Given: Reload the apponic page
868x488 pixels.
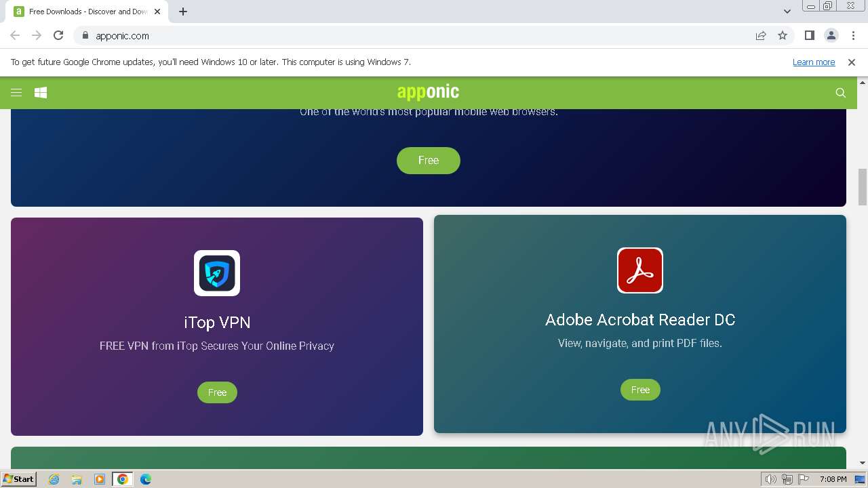Looking at the screenshot, I should click(58, 36).
